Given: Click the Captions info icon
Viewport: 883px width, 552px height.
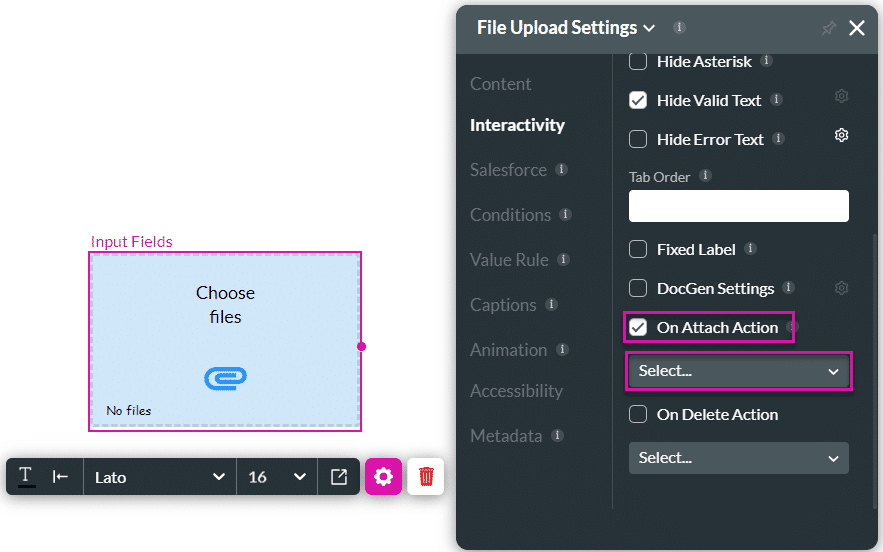Looking at the screenshot, I should (551, 304).
